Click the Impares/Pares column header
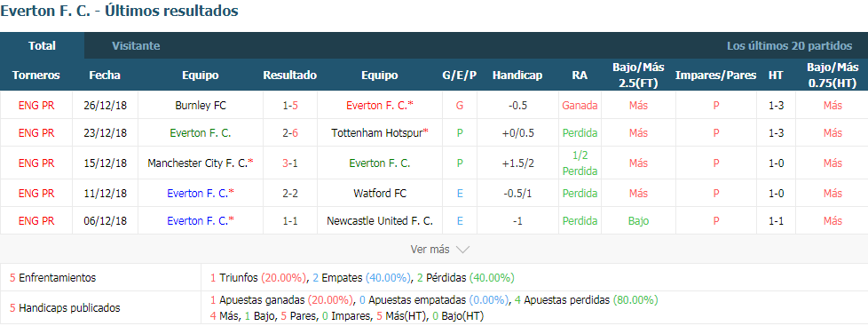The height and width of the screenshot is (326, 868). pos(715,76)
